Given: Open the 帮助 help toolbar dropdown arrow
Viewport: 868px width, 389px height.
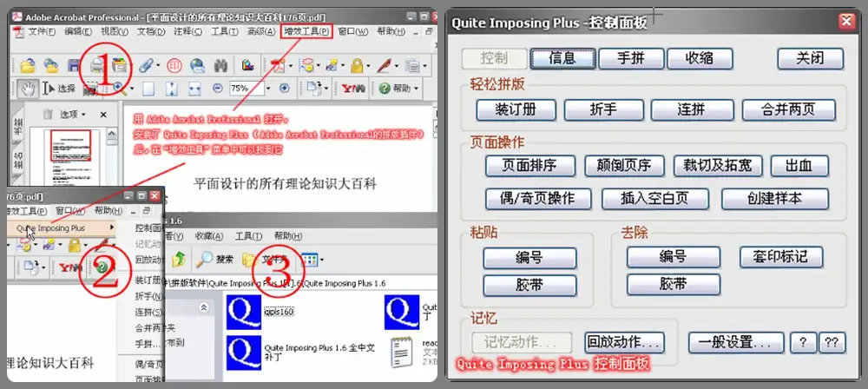Looking at the screenshot, I should 415,89.
